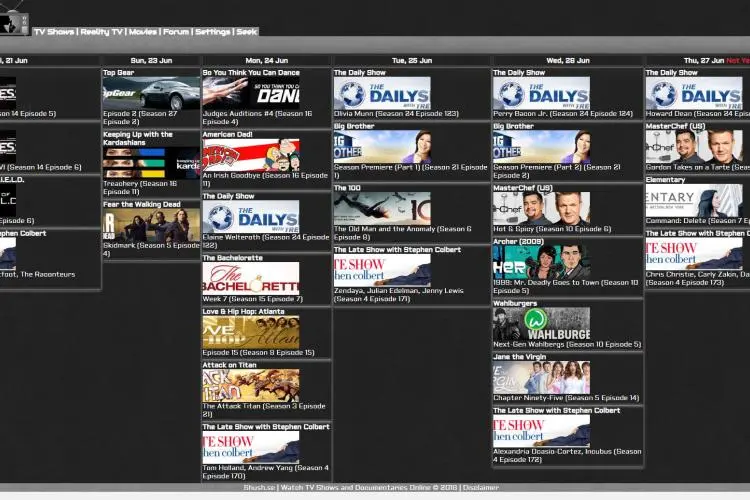Click 'Skidmark (Season 5 Episode 4)' text

(151, 249)
